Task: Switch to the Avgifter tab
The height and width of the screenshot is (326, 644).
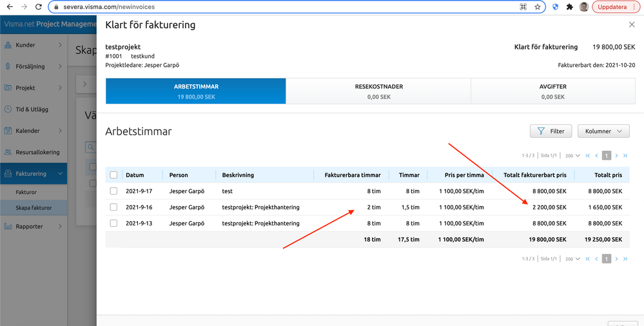Action: pyautogui.click(x=552, y=91)
